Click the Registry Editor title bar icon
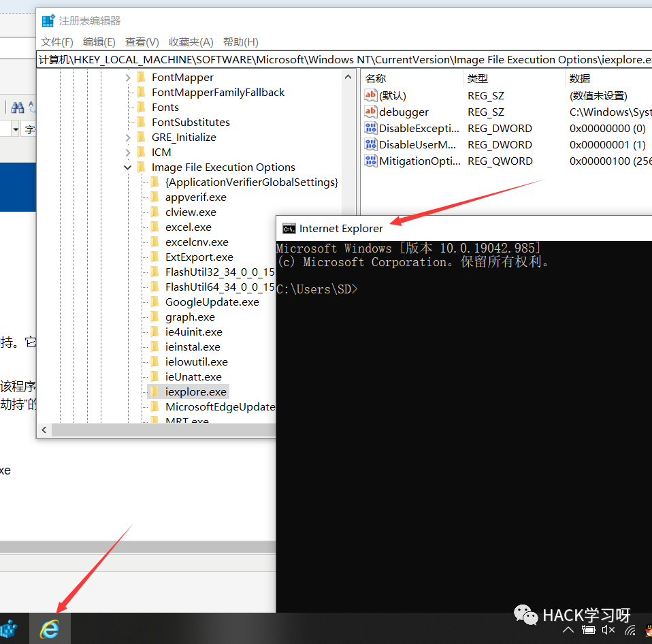 point(48,20)
